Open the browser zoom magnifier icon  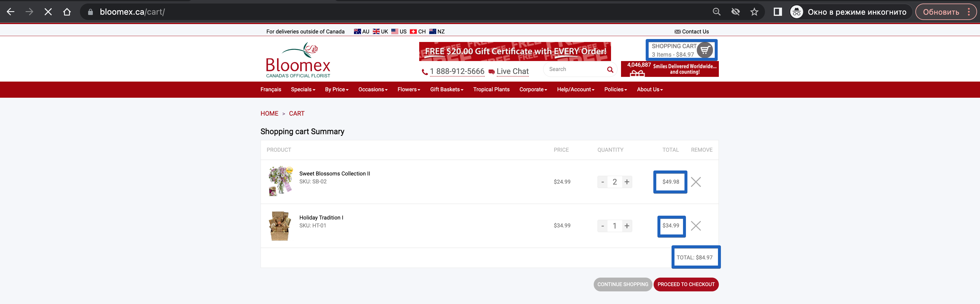(x=716, y=12)
